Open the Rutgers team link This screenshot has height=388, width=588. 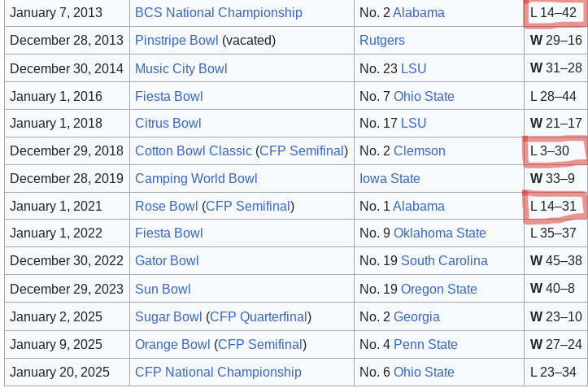(381, 40)
